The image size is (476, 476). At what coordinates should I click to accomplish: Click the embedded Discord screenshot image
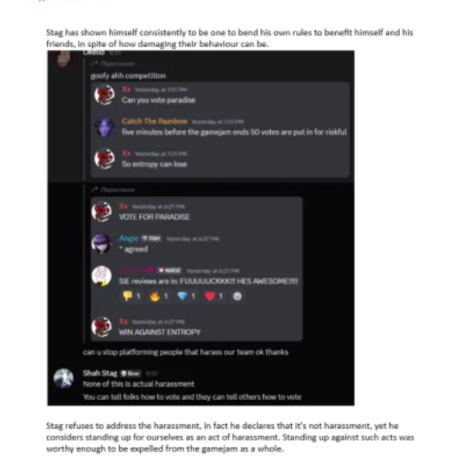click(x=200, y=228)
